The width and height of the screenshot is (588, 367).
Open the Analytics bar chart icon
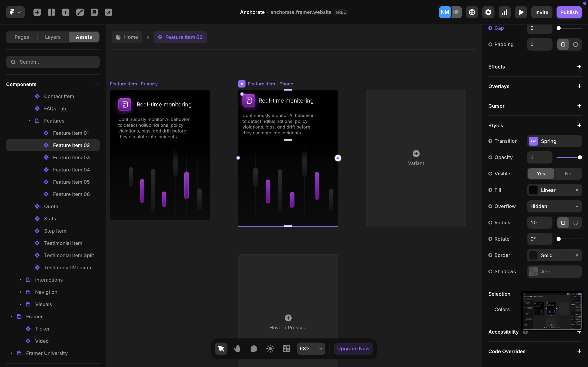click(504, 12)
